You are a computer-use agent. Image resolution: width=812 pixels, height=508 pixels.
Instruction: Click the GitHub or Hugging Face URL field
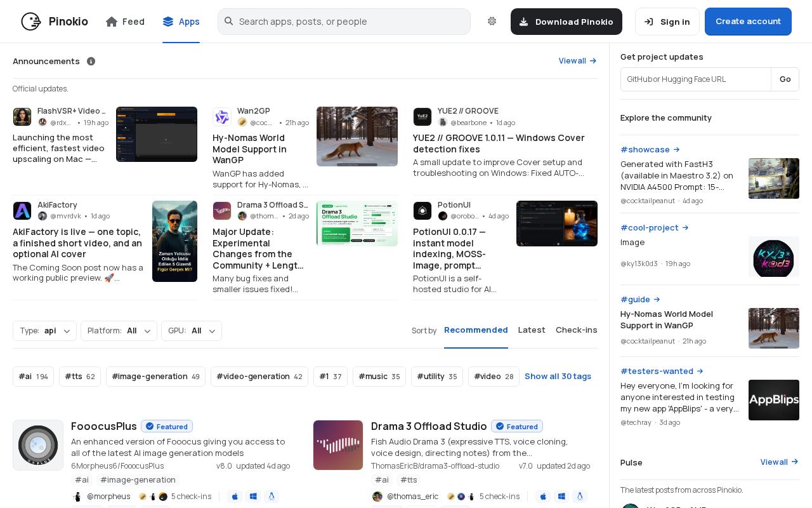pyautogui.click(x=696, y=79)
